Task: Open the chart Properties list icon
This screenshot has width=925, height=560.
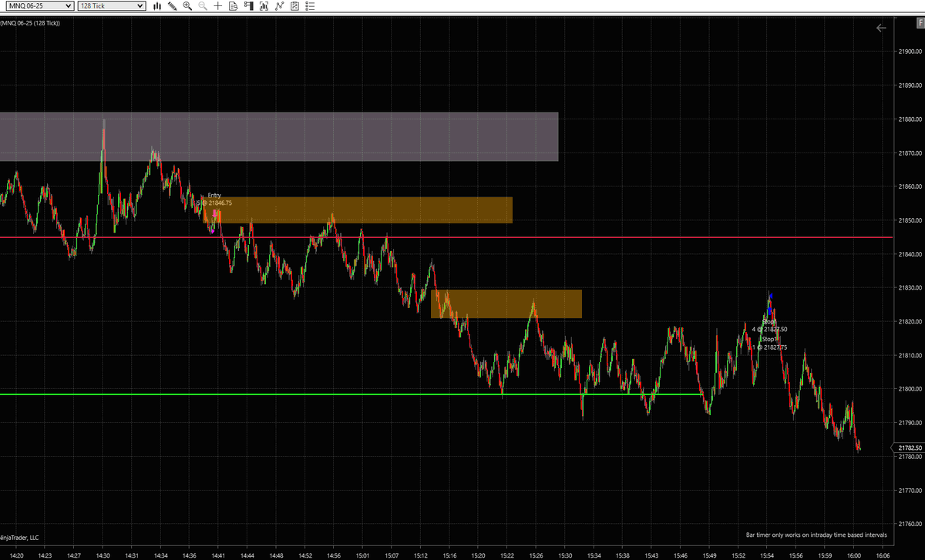Action: [x=309, y=5]
